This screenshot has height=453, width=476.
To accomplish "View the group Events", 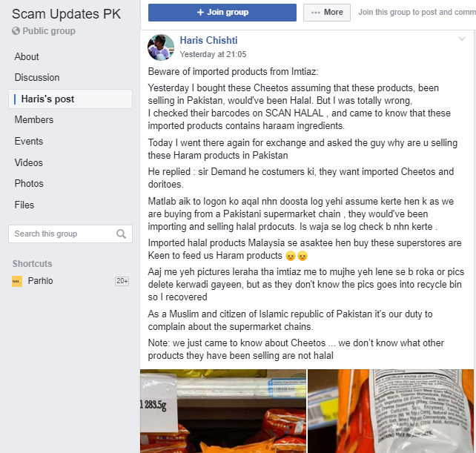I will (29, 141).
